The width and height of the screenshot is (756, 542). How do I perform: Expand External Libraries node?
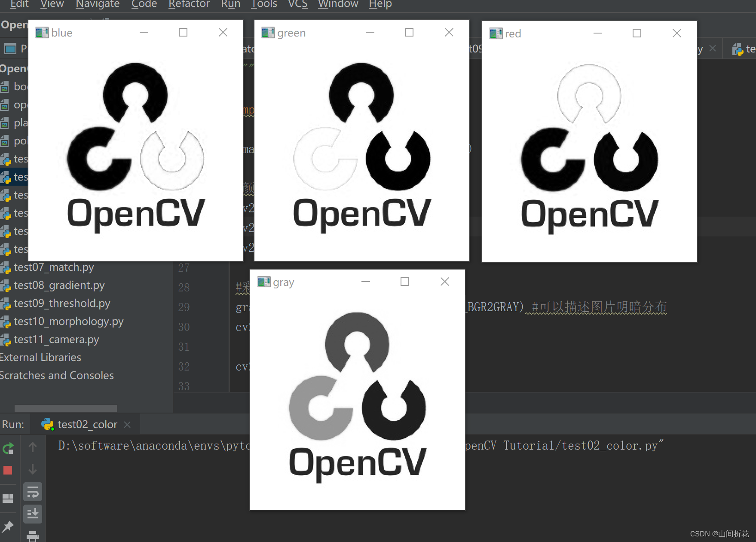[40, 358]
